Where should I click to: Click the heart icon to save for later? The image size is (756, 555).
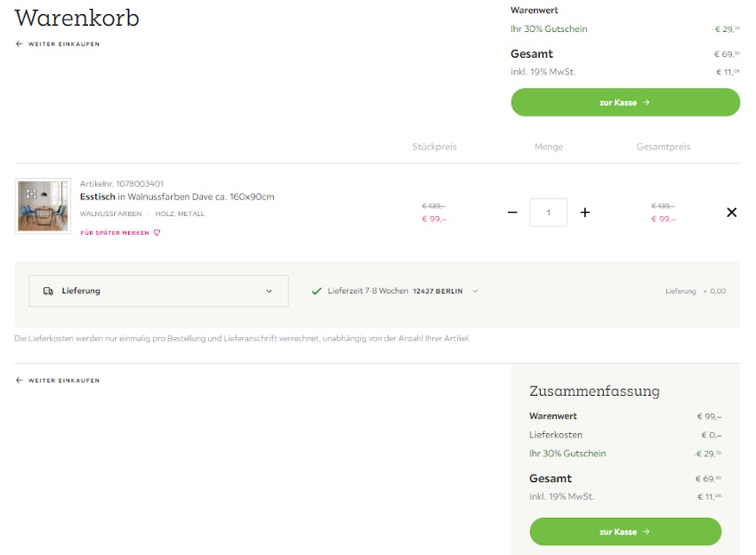[157, 233]
